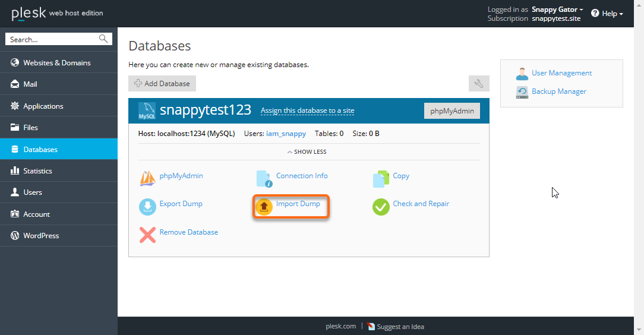The height and width of the screenshot is (335, 644).
Task: Collapse details with Show Less
Action: tap(307, 152)
